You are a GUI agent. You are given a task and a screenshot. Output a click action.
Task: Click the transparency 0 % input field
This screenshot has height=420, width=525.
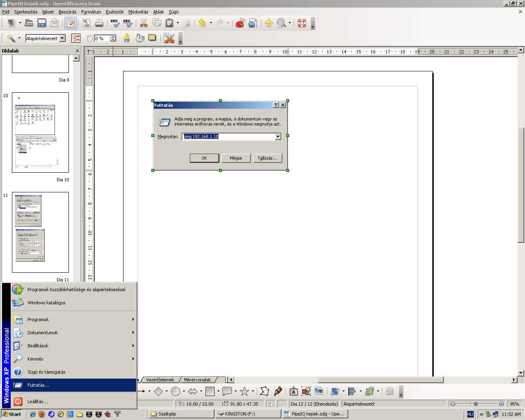tap(102, 38)
